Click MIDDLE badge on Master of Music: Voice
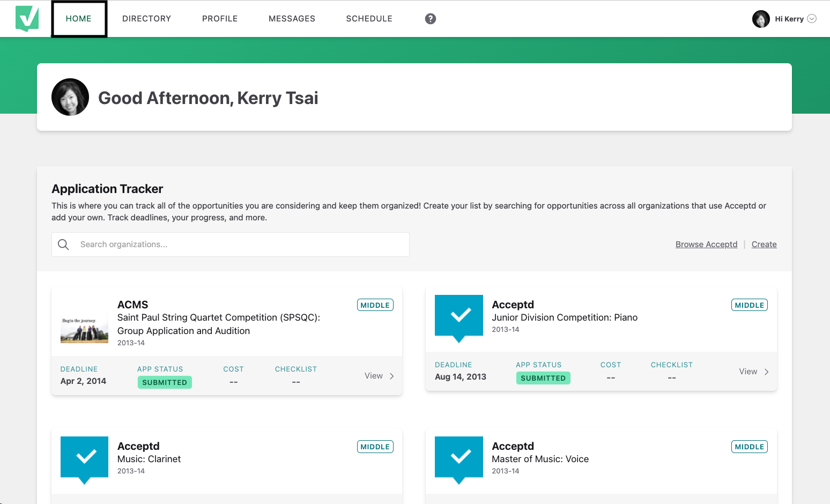Viewport: 830px width, 504px height. 750,447
